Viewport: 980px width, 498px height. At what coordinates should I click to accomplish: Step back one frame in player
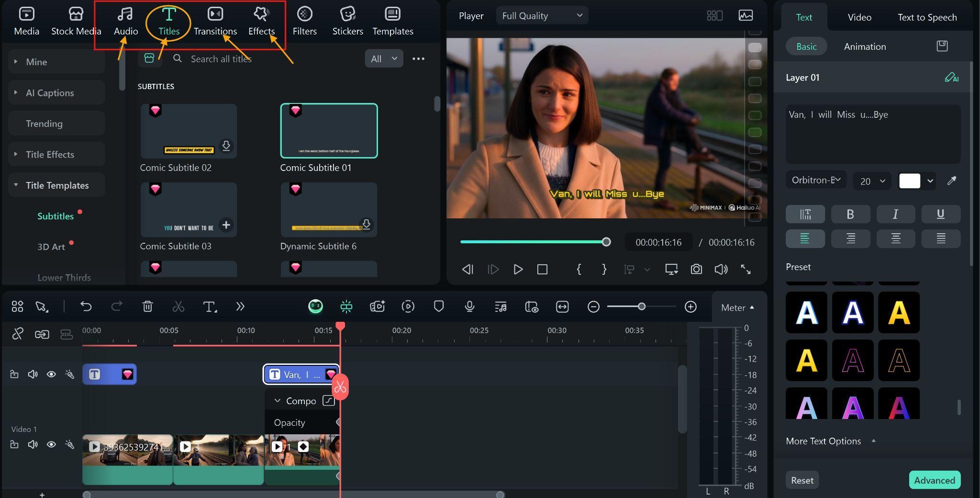coord(468,269)
